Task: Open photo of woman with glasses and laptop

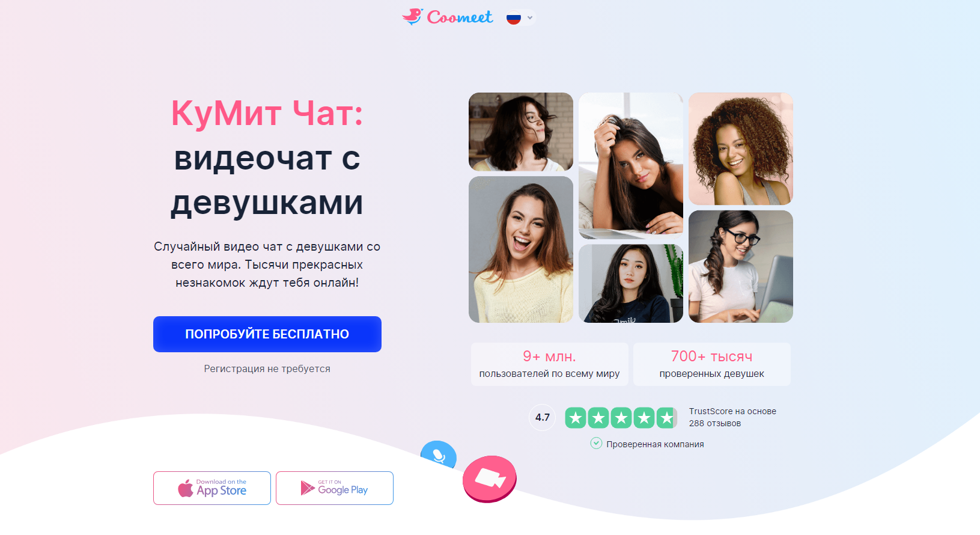Action: pos(741,267)
